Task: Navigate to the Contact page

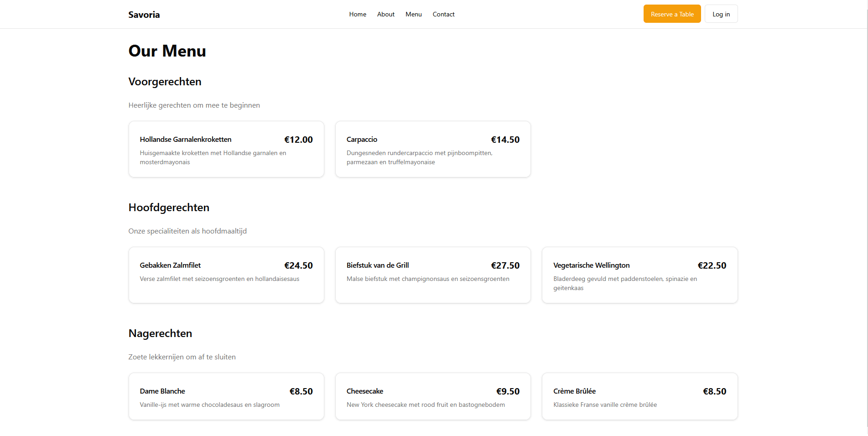Action: 443,14
